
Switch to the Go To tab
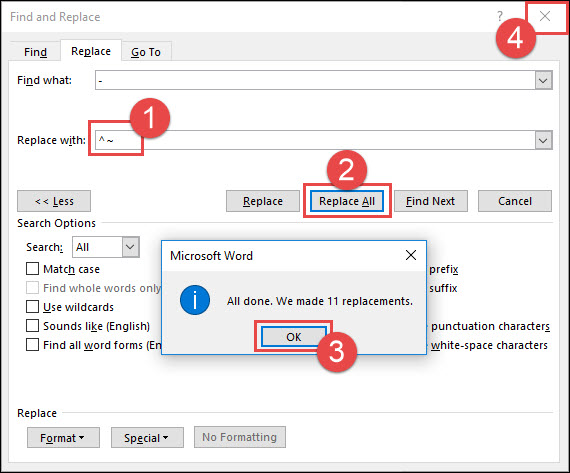[x=146, y=52]
